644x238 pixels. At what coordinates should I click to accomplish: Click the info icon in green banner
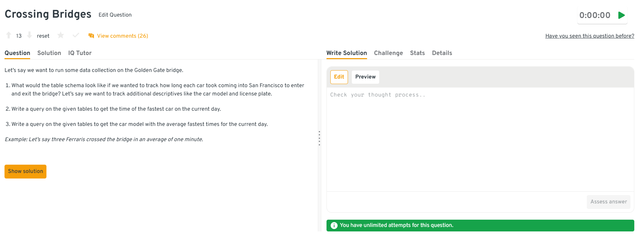click(334, 226)
